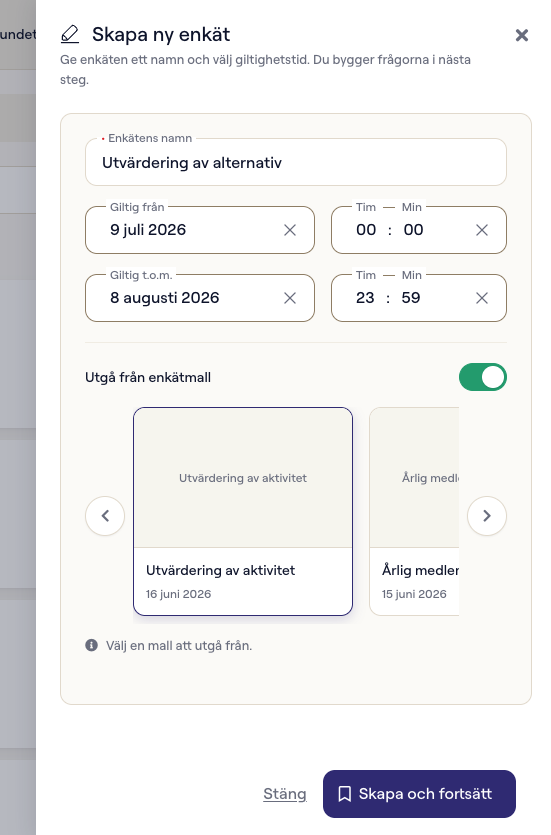
Task: Toggle off Utgå från enkätmall switch
Action: [483, 377]
